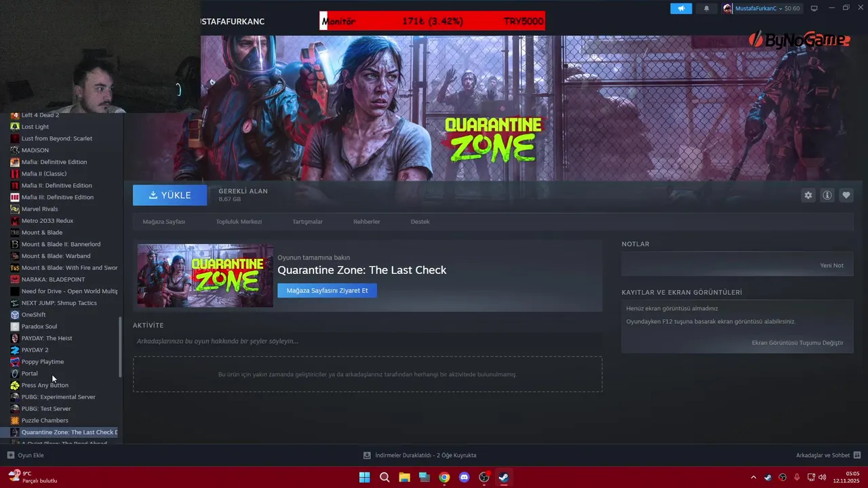Open OBS Studio from taskbar
Image resolution: width=868 pixels, height=488 pixels.
pyautogui.click(x=484, y=477)
